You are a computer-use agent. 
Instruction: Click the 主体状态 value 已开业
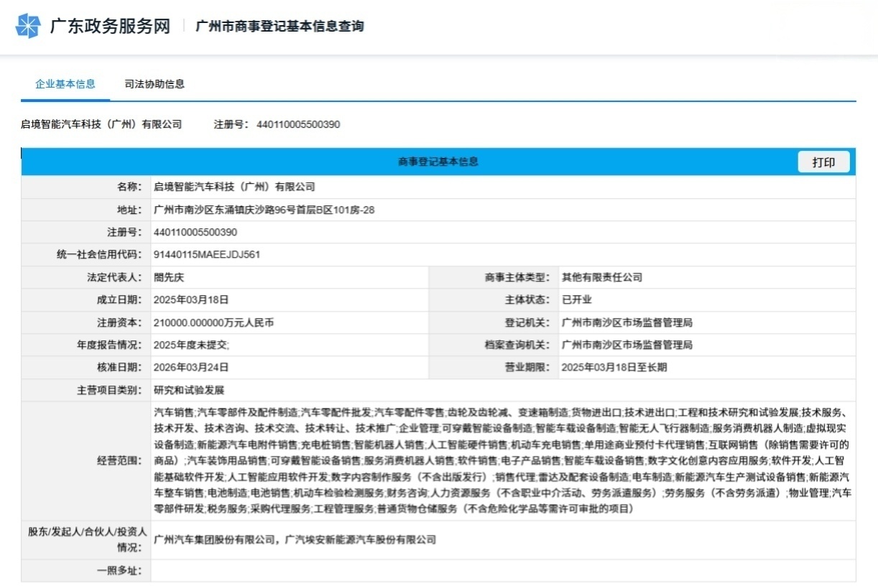pyautogui.click(x=576, y=299)
